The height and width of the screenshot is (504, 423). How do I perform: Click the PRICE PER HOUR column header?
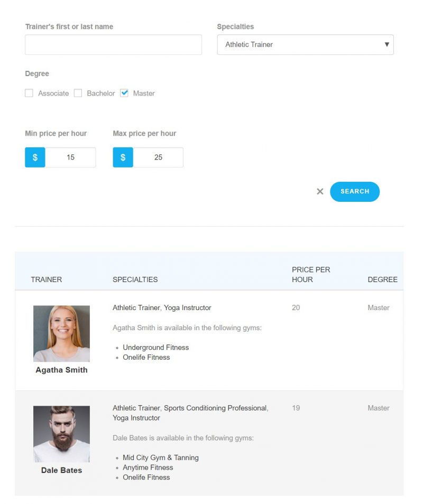pyautogui.click(x=311, y=275)
